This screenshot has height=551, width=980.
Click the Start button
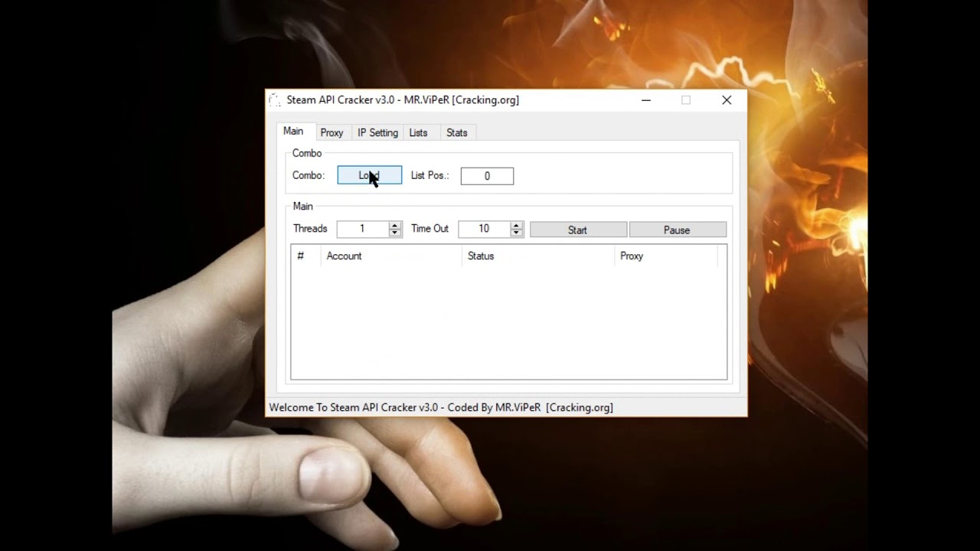pos(578,230)
